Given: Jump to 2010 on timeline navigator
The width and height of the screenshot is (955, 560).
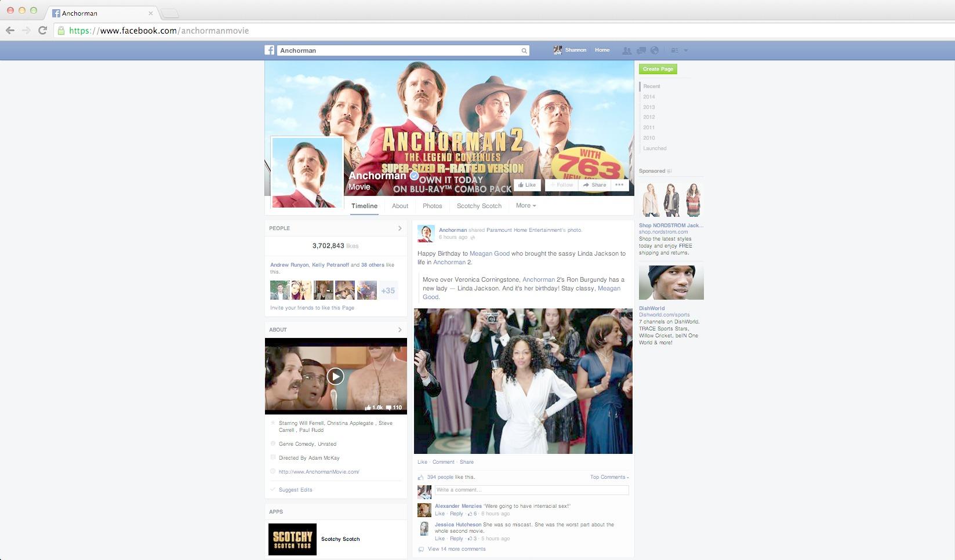Looking at the screenshot, I should [649, 138].
